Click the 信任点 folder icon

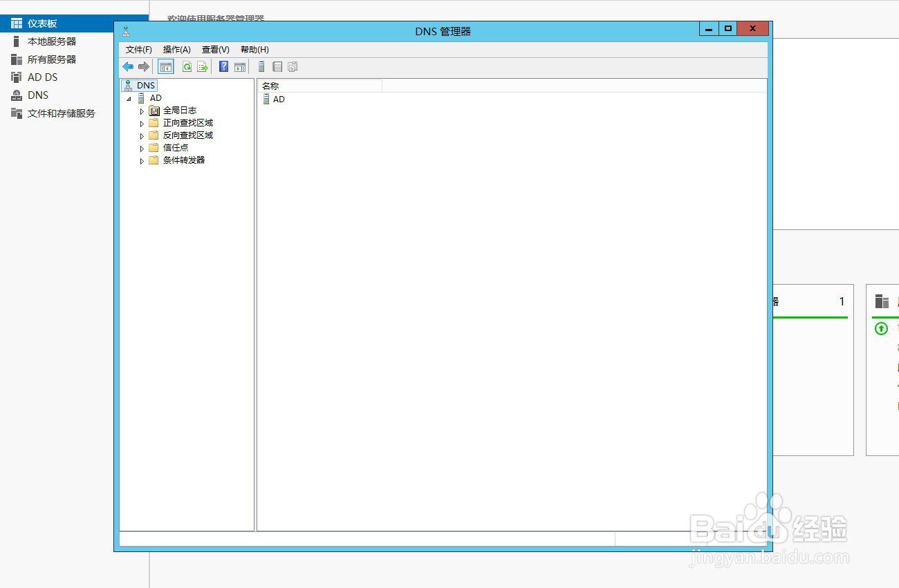coord(154,148)
